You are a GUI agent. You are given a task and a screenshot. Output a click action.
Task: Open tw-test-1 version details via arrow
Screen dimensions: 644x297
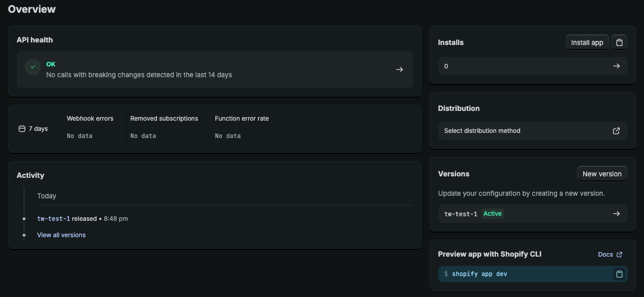pyautogui.click(x=616, y=214)
